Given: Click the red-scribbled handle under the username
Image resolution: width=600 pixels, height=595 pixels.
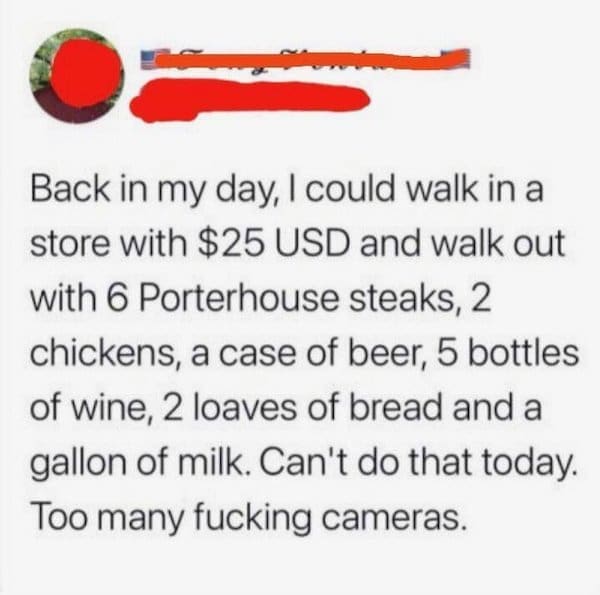Looking at the screenshot, I should [x=250, y=99].
